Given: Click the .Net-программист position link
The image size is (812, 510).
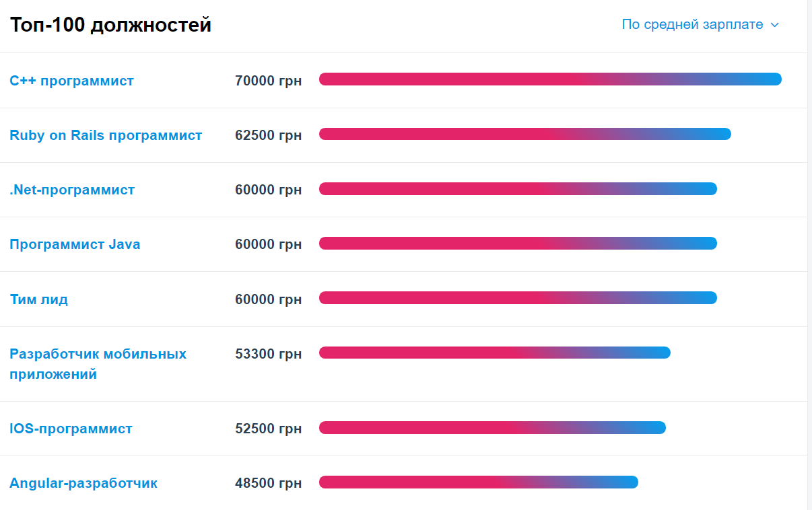Looking at the screenshot, I should point(72,190).
